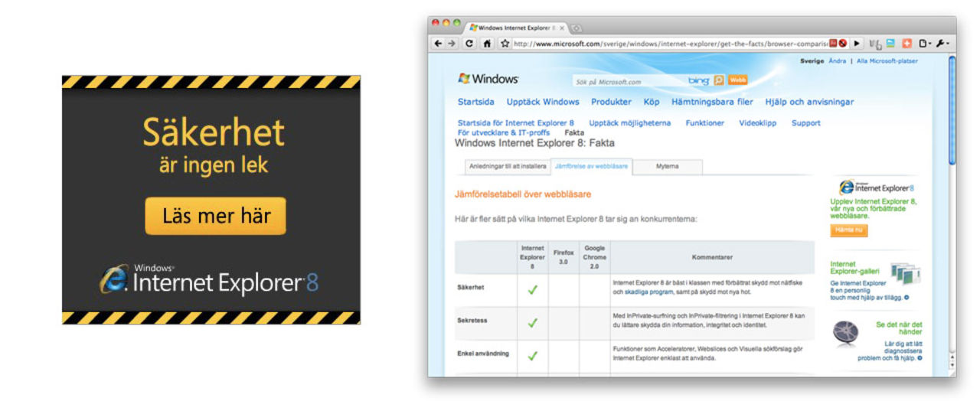Image resolution: width=980 pixels, height=401 pixels.
Task: Open the Upptäck Windows menu item
Action: point(542,102)
